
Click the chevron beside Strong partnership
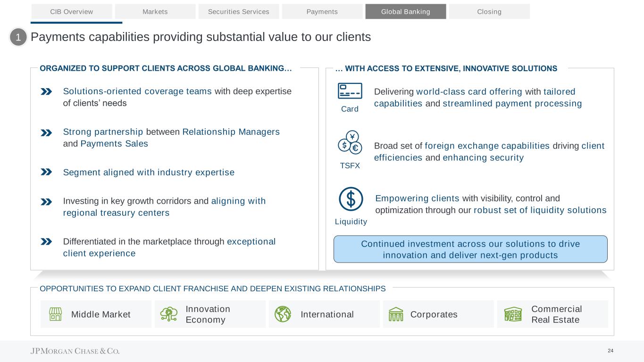46,133
